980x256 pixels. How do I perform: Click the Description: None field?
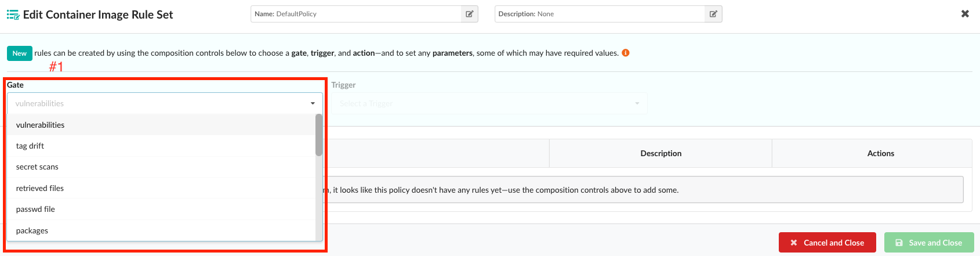point(600,14)
